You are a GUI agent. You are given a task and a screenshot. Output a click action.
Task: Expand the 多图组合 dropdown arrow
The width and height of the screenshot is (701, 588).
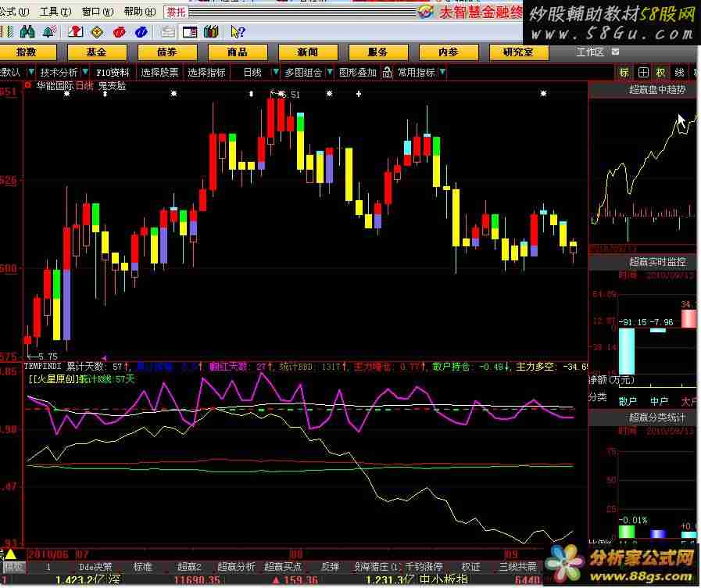pyautogui.click(x=330, y=71)
